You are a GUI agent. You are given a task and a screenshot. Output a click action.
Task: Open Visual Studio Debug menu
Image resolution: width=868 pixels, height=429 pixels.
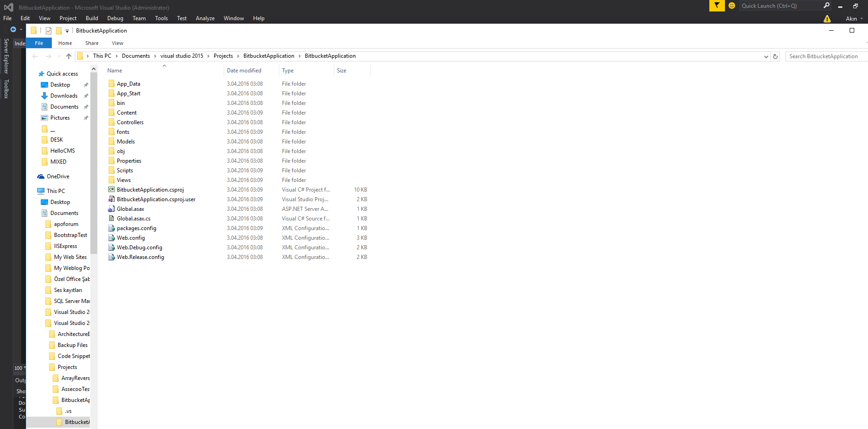[115, 18]
